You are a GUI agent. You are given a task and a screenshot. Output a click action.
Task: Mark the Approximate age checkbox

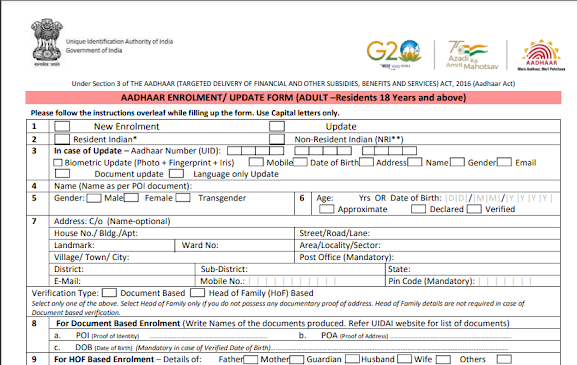pos(326,209)
